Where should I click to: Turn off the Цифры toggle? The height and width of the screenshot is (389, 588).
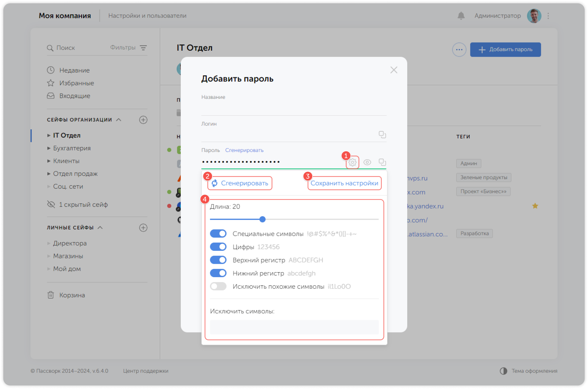coord(218,247)
